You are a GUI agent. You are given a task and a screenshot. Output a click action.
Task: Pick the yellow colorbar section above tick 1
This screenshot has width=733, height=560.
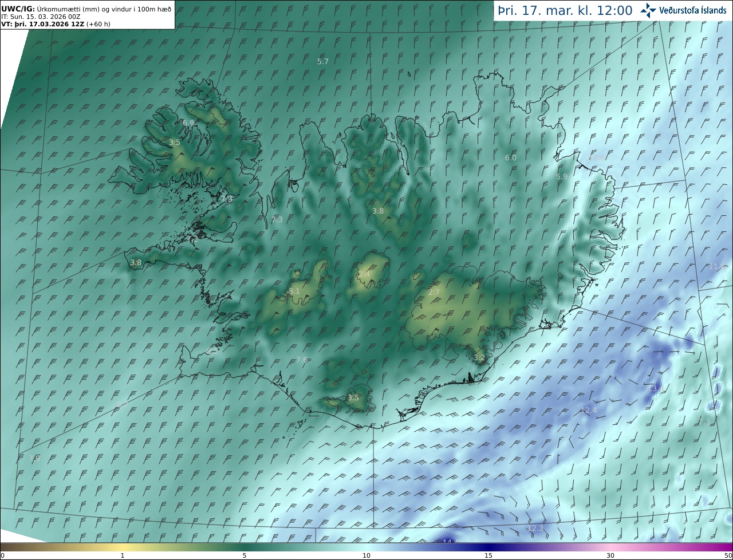tap(123, 547)
